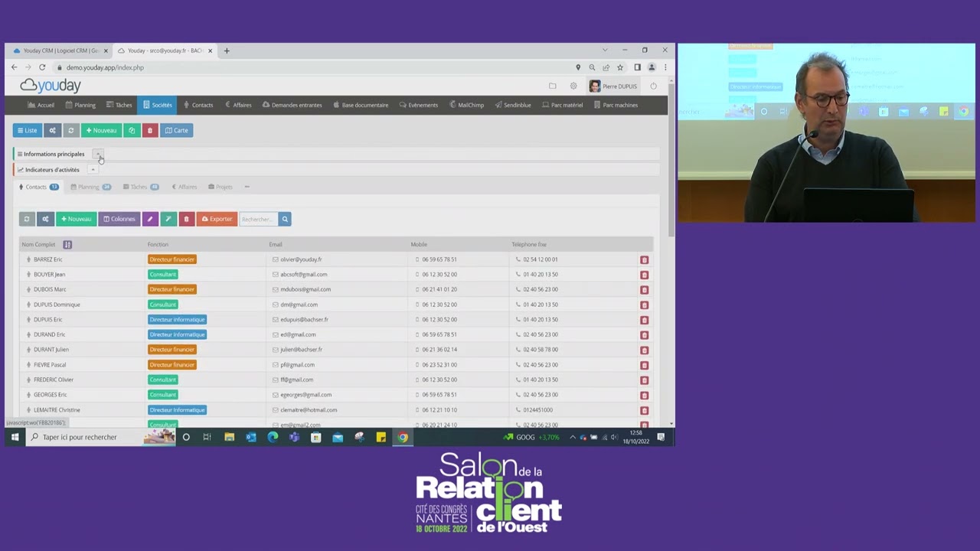Open MailChimp menu item
Viewport: 980px width, 551px height.
click(x=467, y=105)
